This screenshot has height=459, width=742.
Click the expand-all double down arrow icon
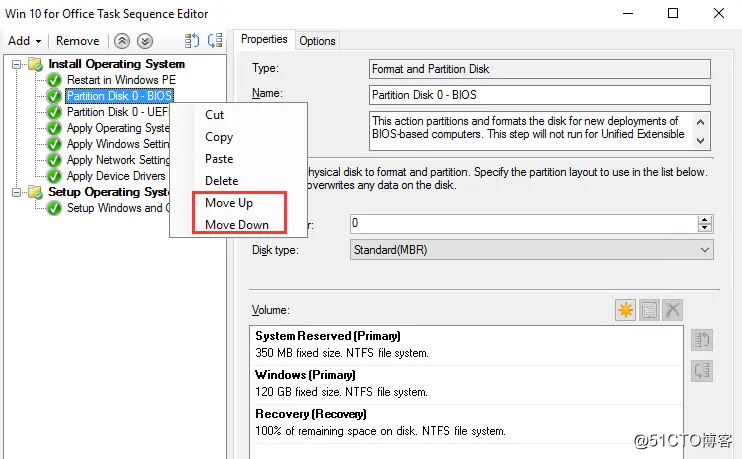[145, 41]
